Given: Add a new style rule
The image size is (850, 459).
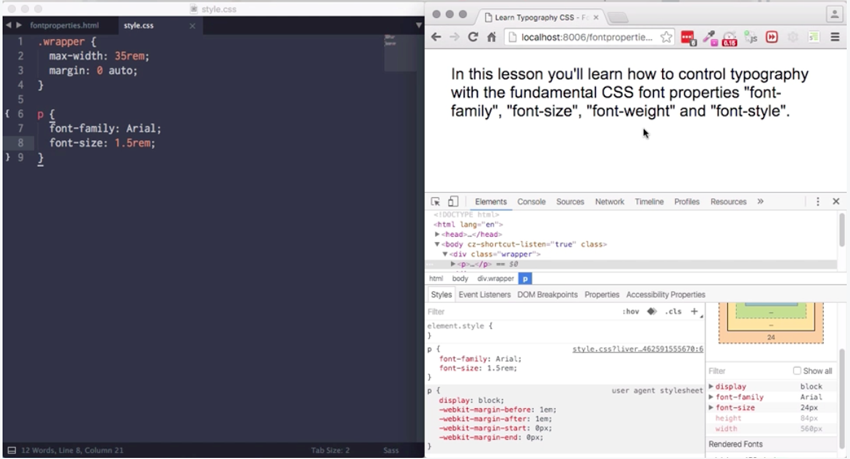Looking at the screenshot, I should (694, 312).
